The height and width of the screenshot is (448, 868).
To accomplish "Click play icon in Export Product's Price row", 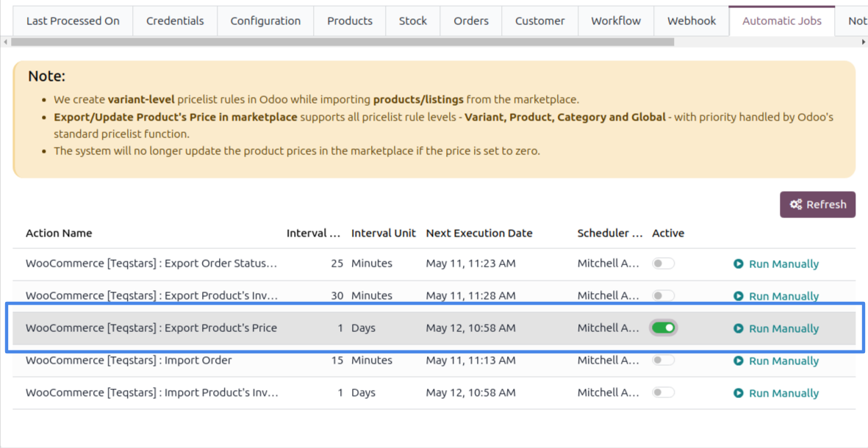I will (x=739, y=328).
